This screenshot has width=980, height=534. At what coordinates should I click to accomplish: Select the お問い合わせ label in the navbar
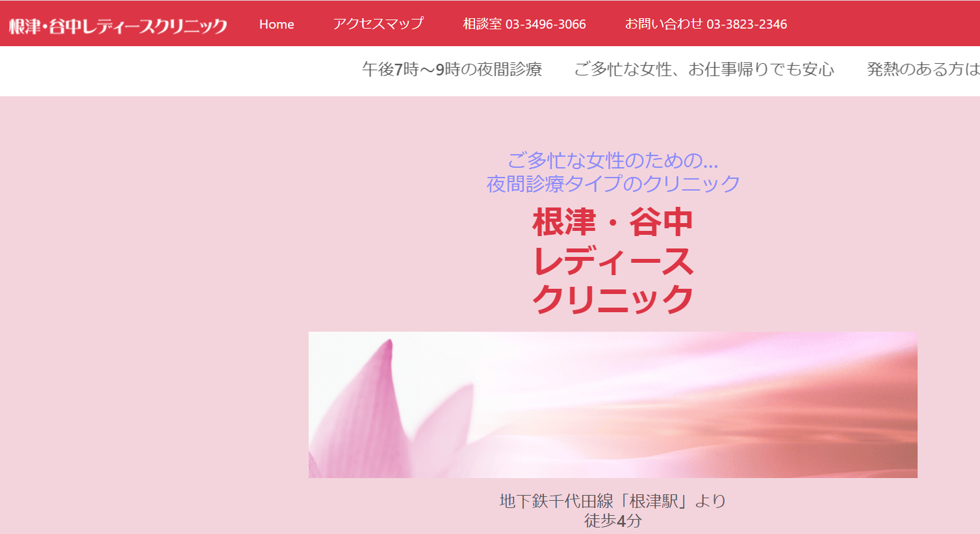click(664, 24)
